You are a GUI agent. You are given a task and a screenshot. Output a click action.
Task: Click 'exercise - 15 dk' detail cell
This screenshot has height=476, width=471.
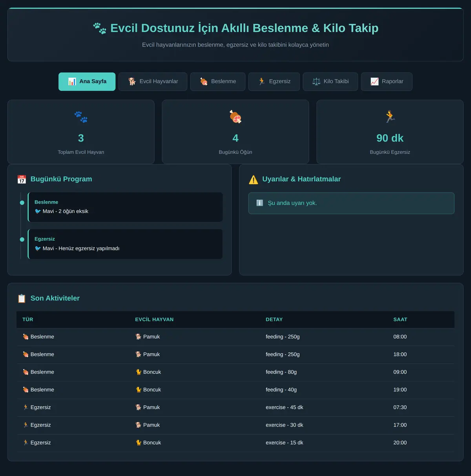coord(284,443)
